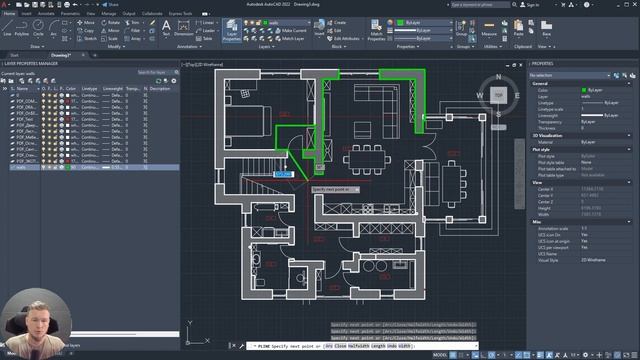This screenshot has width=640, height=360.
Task: Click the refresh icon in Layer Properties Manager
Action: point(159,81)
